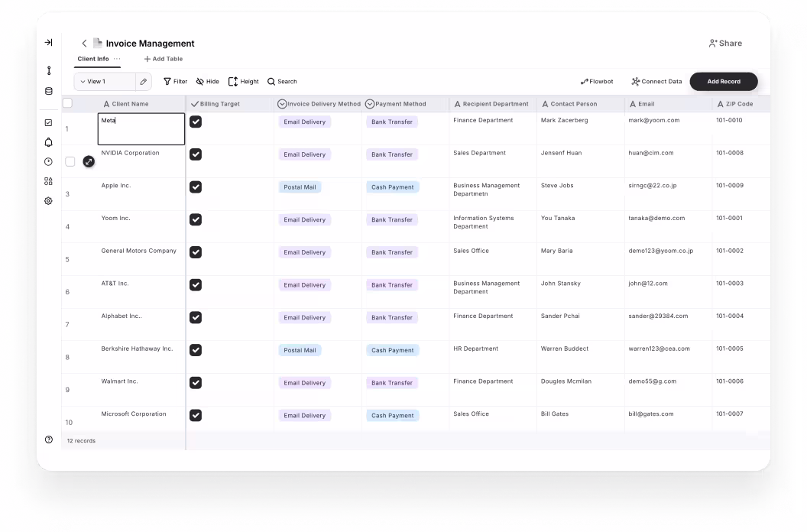Click the Share button
807x532 pixels.
click(x=725, y=44)
